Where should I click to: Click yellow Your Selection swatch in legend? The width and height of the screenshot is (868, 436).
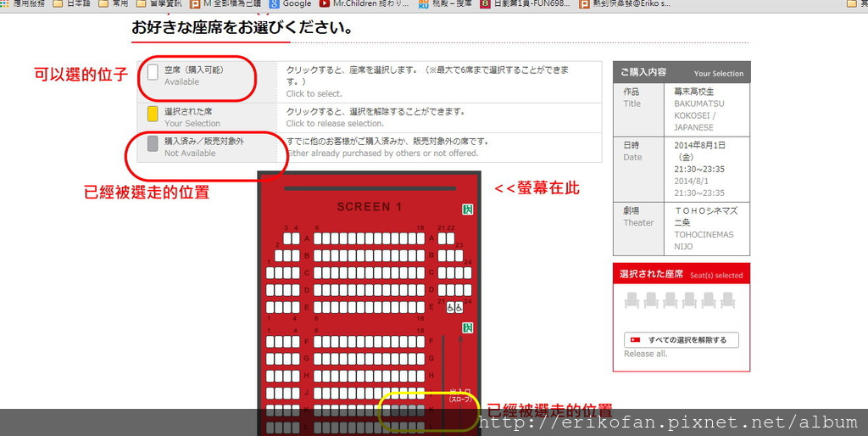[x=153, y=115]
